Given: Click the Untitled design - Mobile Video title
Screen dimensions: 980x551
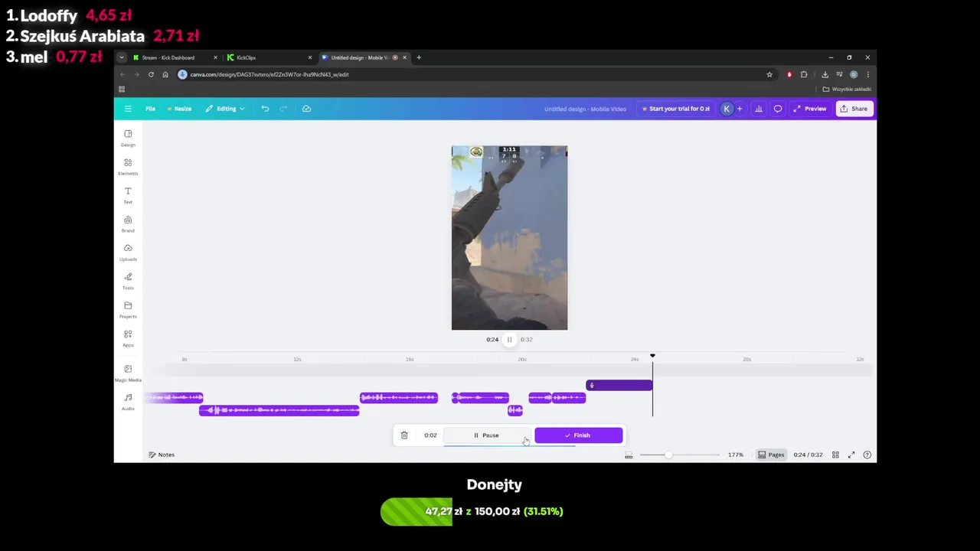Looking at the screenshot, I should click(585, 109).
